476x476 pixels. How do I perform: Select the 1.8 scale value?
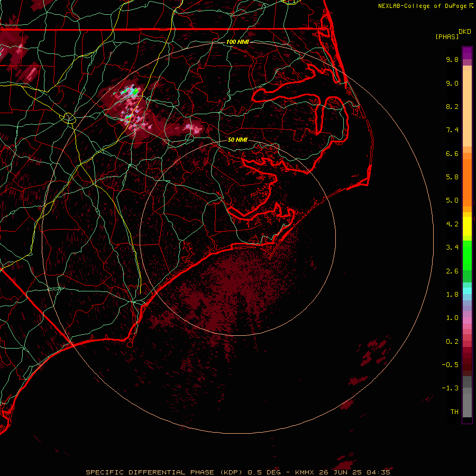452,295
